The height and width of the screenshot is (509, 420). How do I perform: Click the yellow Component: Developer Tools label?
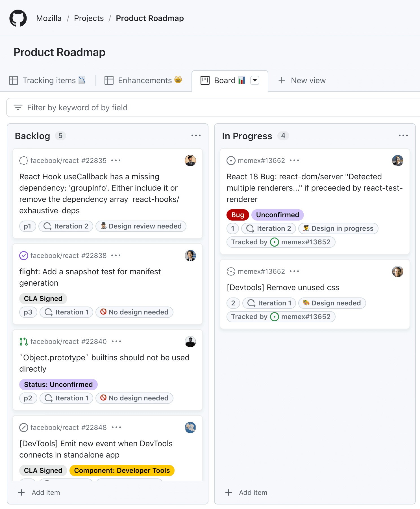122,471
